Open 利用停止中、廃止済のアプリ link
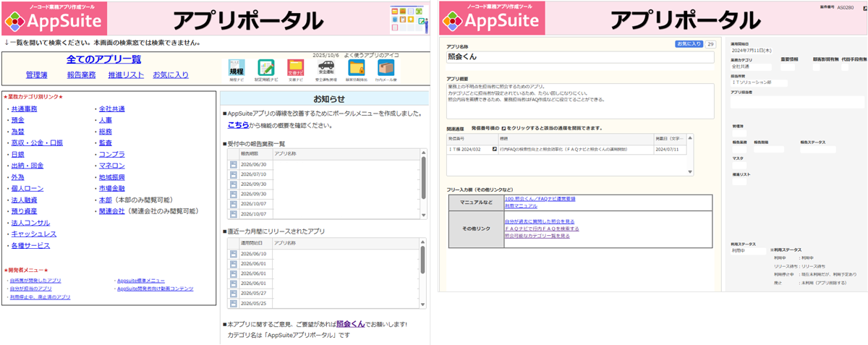The image size is (868, 345). point(40,297)
